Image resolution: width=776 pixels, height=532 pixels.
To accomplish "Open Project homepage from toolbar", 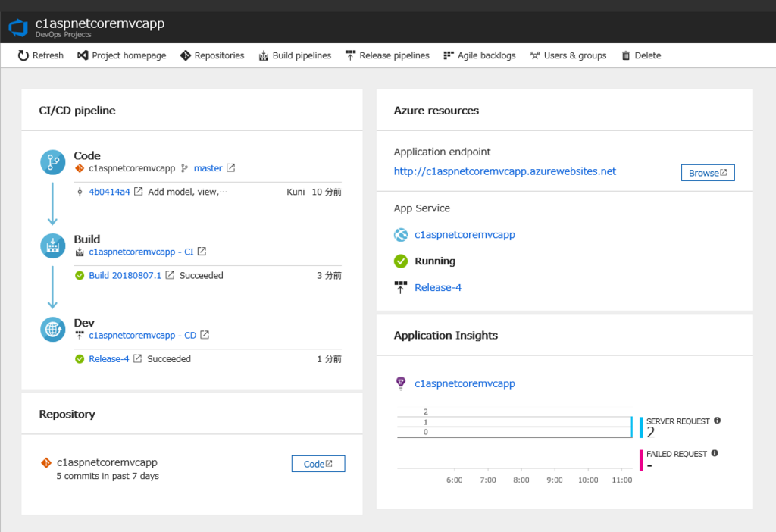I will (x=122, y=55).
